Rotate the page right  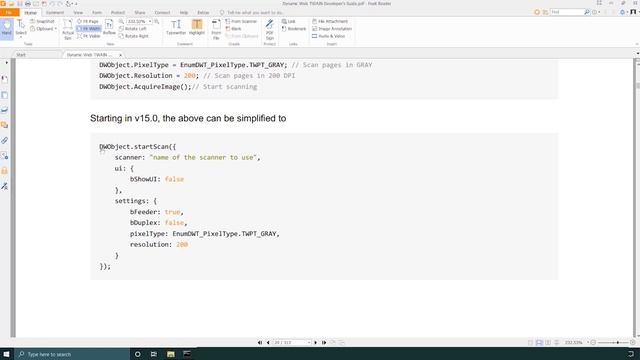point(133,36)
